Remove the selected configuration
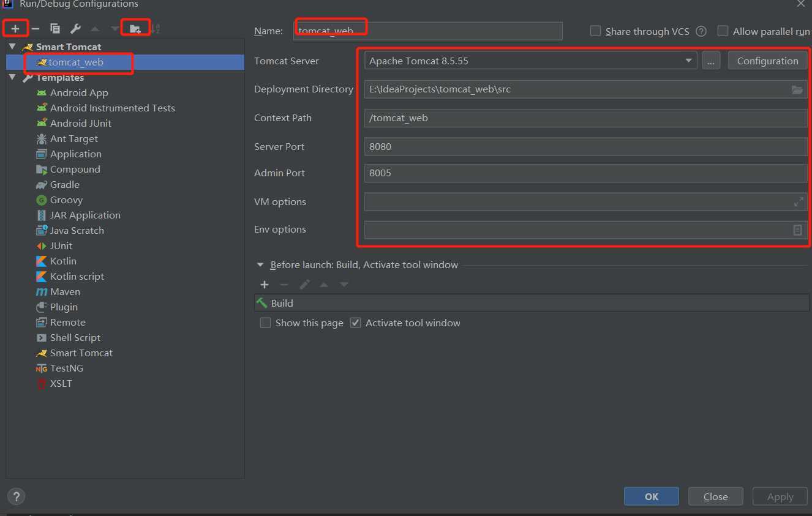Image resolution: width=812 pixels, height=516 pixels. click(x=36, y=29)
